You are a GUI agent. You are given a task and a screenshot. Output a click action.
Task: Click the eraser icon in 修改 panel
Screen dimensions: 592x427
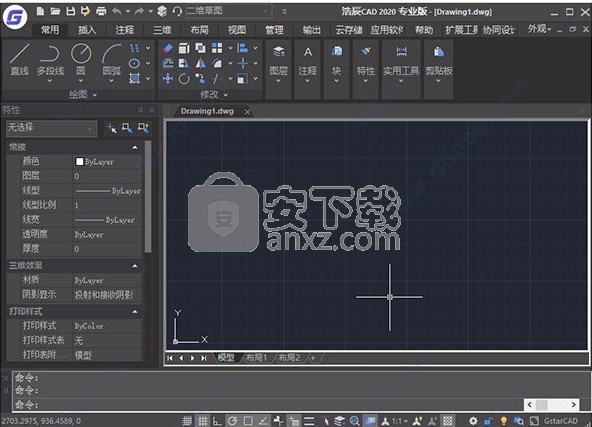click(x=168, y=48)
